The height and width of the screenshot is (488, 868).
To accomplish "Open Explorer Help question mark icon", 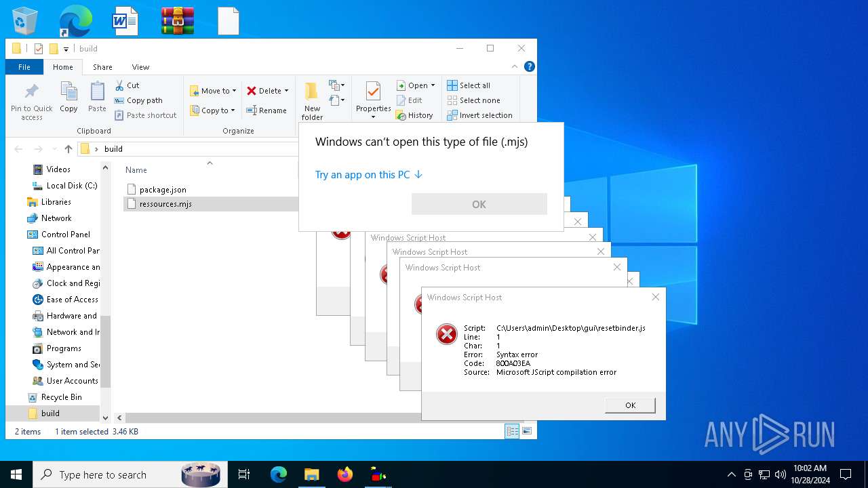I will (x=530, y=66).
